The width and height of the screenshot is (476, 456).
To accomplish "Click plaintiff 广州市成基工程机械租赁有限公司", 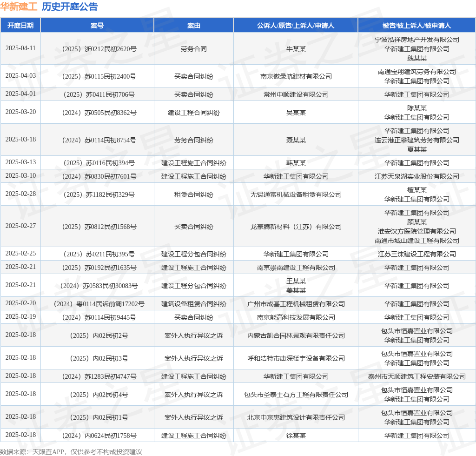I will pos(296,304).
